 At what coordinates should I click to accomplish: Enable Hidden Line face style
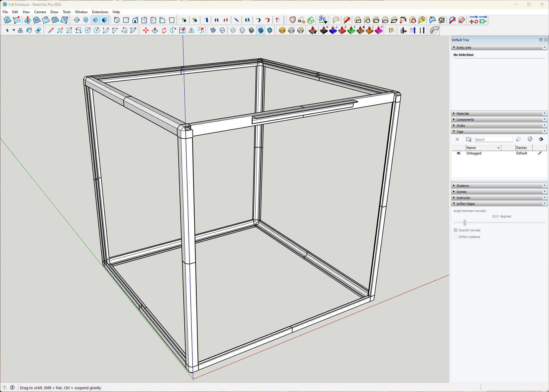point(242,30)
